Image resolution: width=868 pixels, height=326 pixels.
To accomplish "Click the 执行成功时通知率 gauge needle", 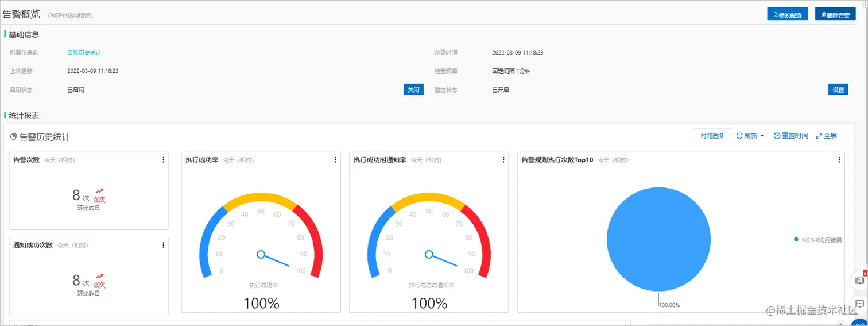I will (x=442, y=259).
